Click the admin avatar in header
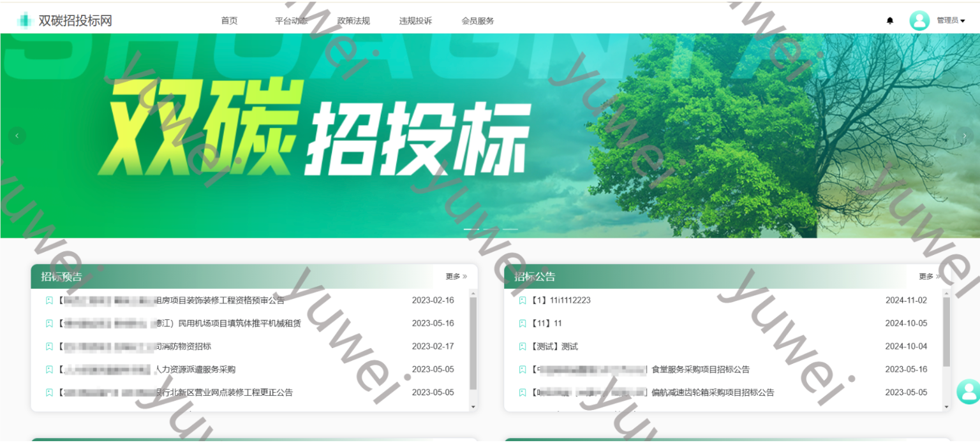Viewport: 980px width, 445px height. (919, 20)
